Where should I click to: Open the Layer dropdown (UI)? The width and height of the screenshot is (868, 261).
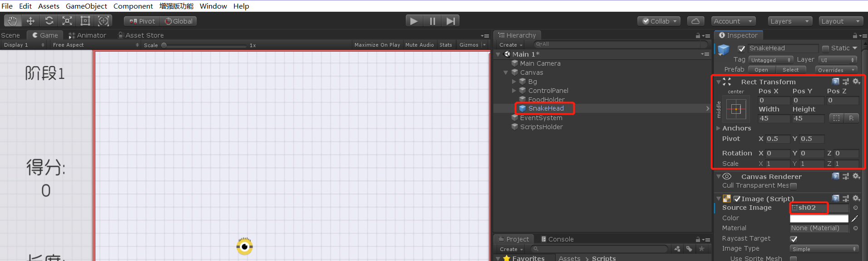838,60
